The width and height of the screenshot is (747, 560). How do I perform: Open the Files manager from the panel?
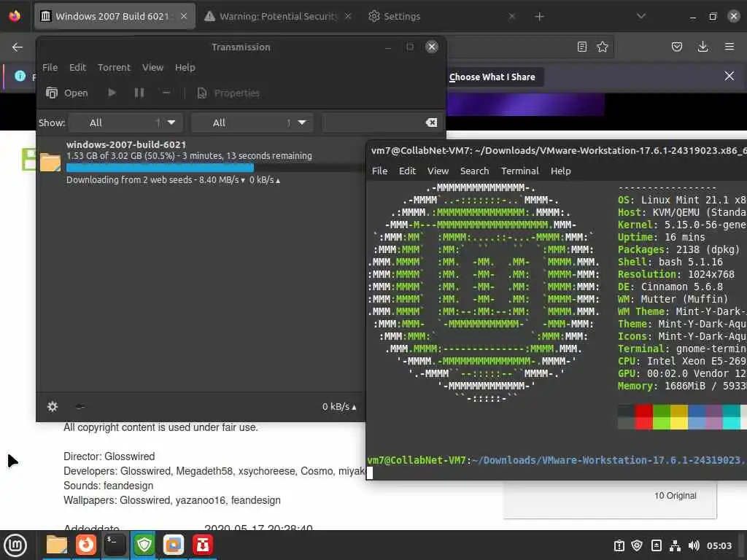coord(56,545)
